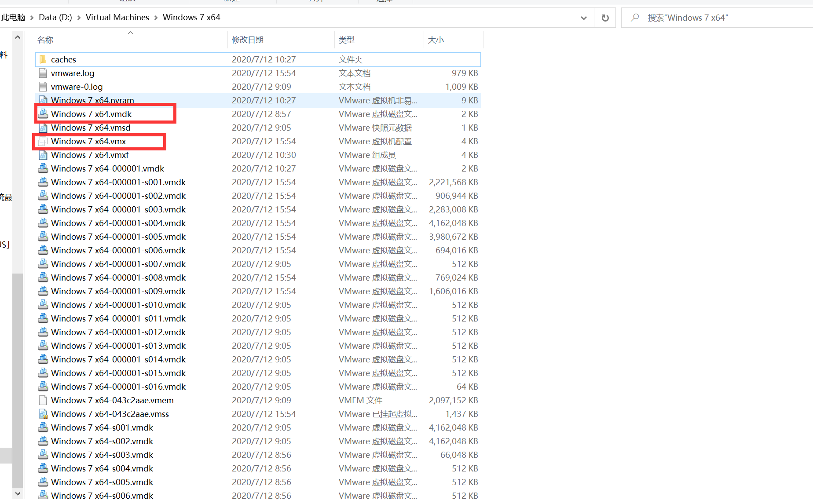Click the x64-000001.vmdk disk icon
This screenshot has width=813, height=504.
[43, 168]
